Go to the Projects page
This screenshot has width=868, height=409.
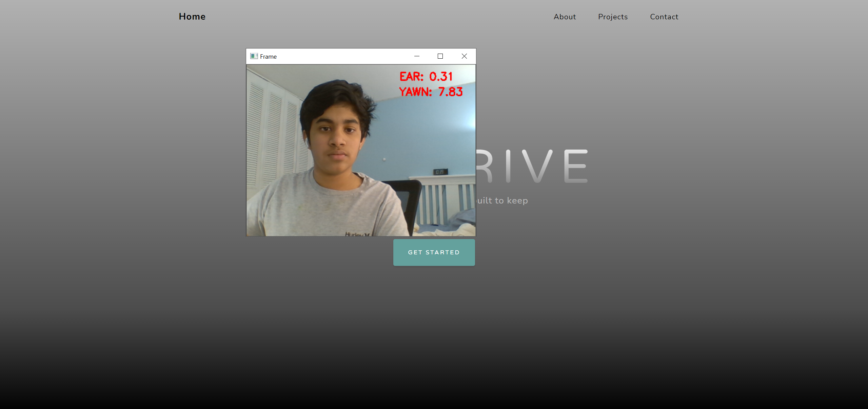pyautogui.click(x=613, y=17)
